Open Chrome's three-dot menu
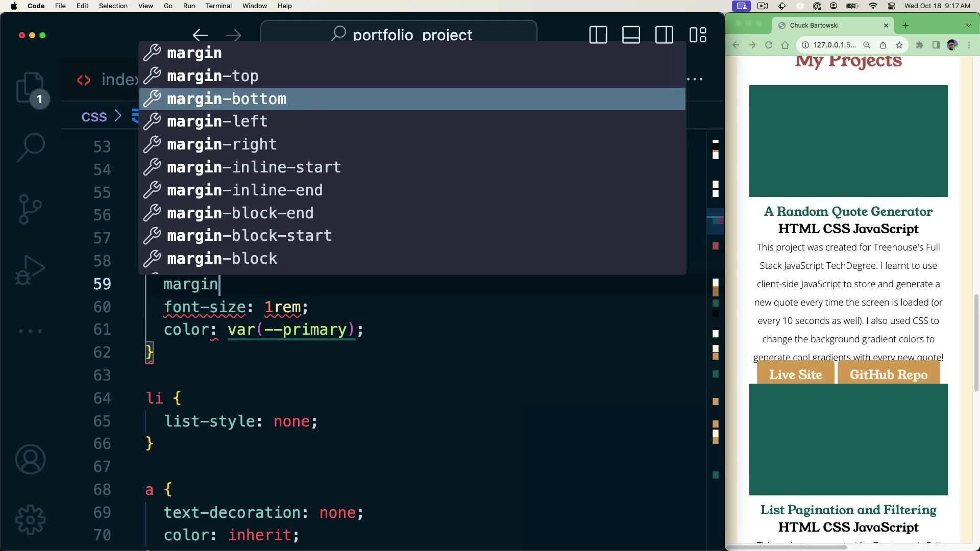980x551 pixels. (x=969, y=45)
